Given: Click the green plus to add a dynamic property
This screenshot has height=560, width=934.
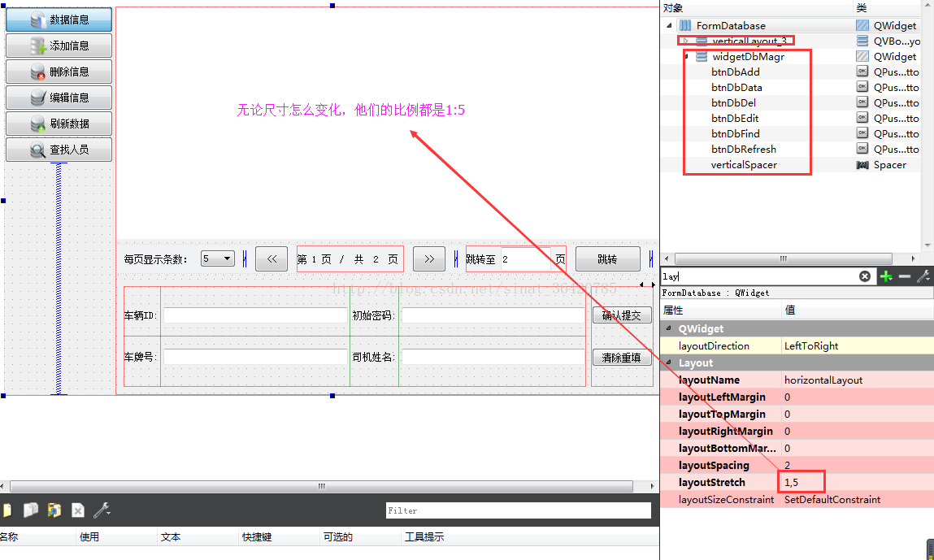Looking at the screenshot, I should click(x=885, y=276).
